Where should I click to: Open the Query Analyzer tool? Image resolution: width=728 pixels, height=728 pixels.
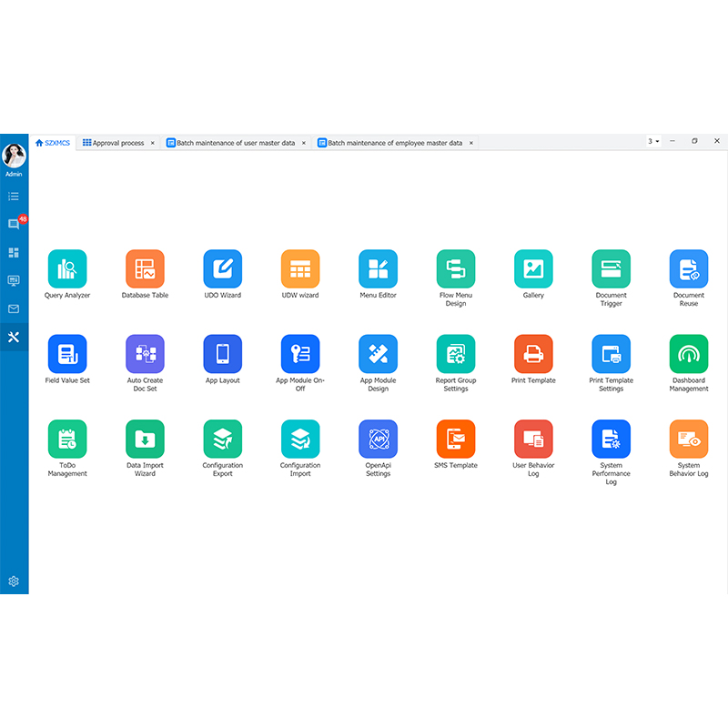66,268
